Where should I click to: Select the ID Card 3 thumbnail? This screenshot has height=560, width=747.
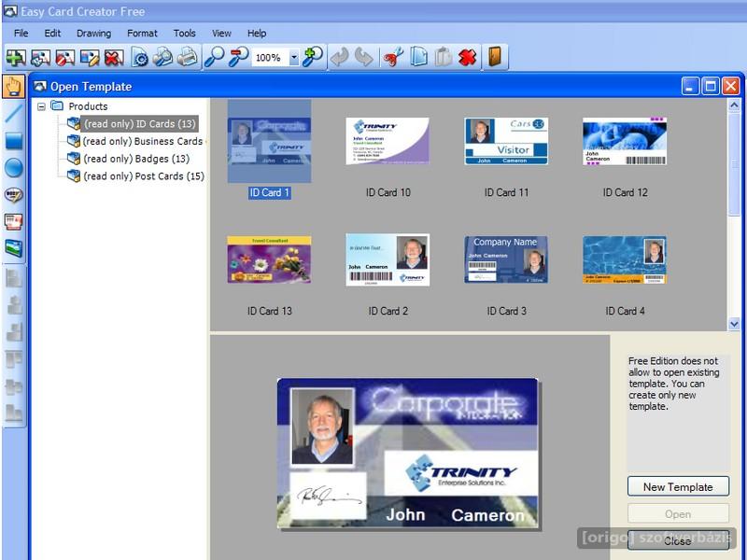tap(506, 259)
